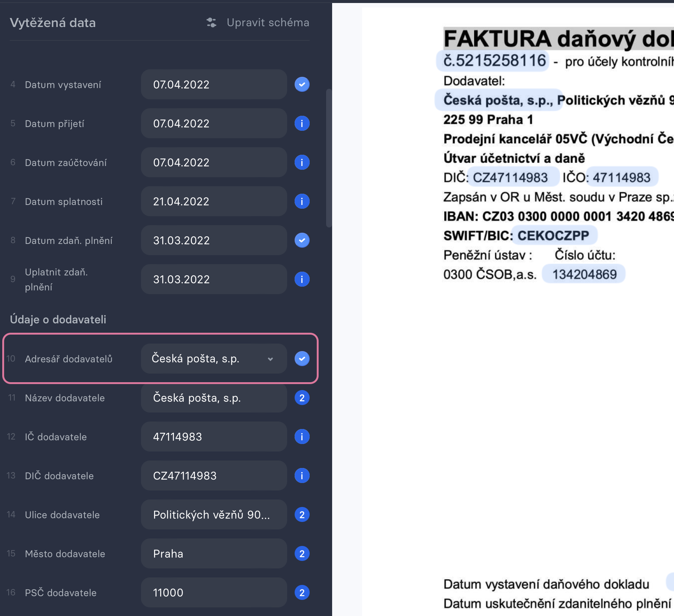Toggle confirmed check for Datum vystavení

pos(302,84)
